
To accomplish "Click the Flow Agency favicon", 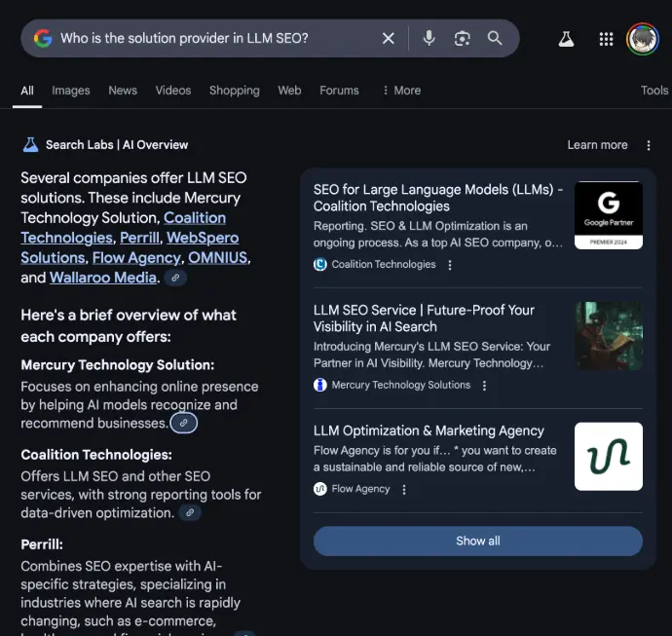I will 320,489.
